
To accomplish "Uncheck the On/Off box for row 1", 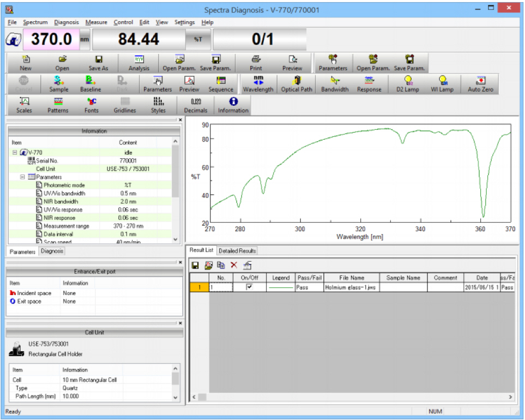I will pyautogui.click(x=250, y=287).
